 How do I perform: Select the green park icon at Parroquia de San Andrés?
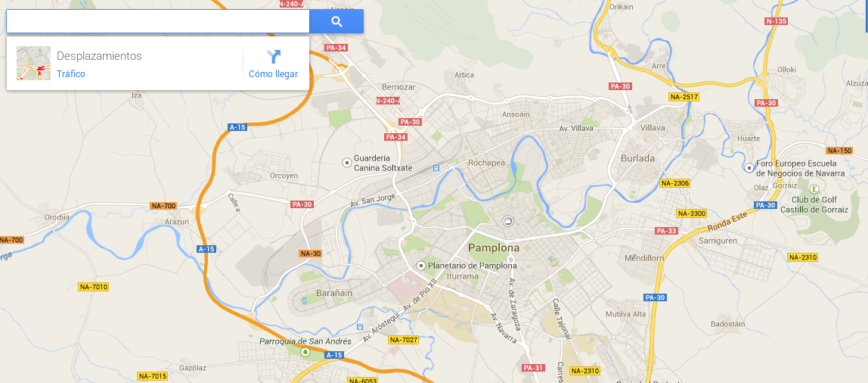305,351
